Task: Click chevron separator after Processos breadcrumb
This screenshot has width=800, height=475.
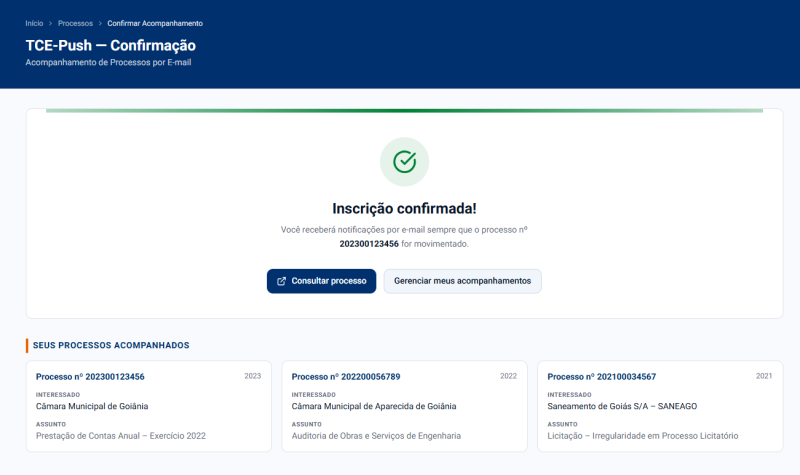Action: [100, 23]
